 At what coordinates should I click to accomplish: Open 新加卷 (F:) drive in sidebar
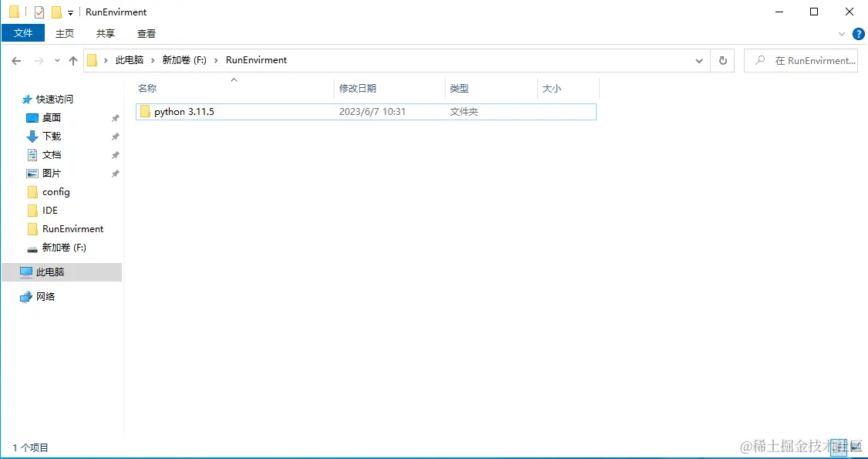64,247
